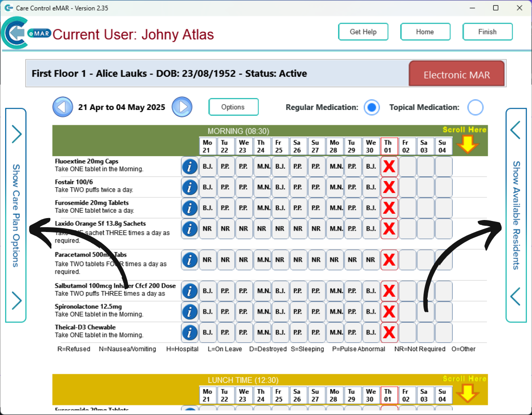Open the Options dialog
The width and height of the screenshot is (532, 415).
coord(233,107)
